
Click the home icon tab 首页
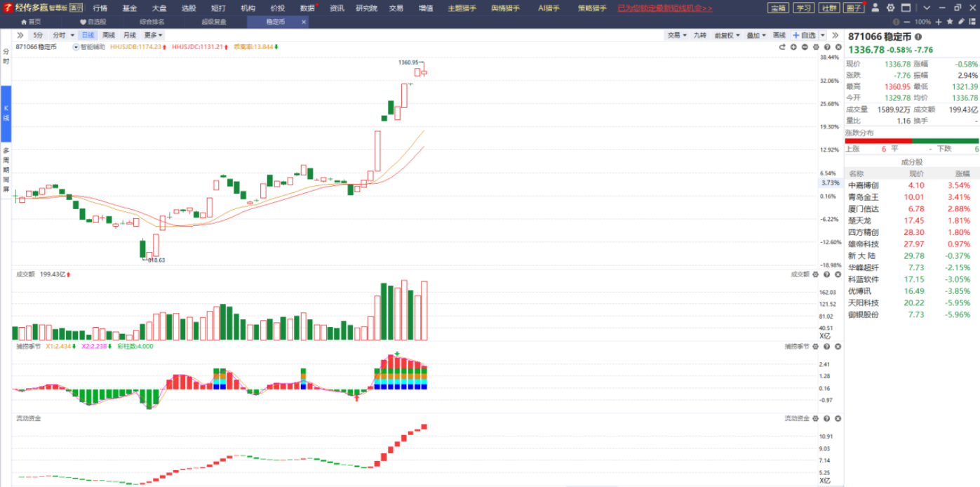(x=30, y=22)
